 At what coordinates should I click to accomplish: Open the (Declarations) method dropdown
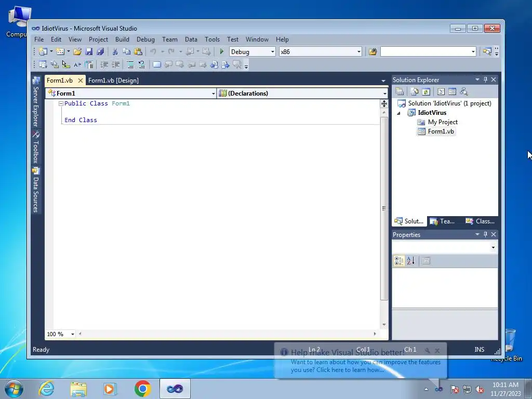385,94
